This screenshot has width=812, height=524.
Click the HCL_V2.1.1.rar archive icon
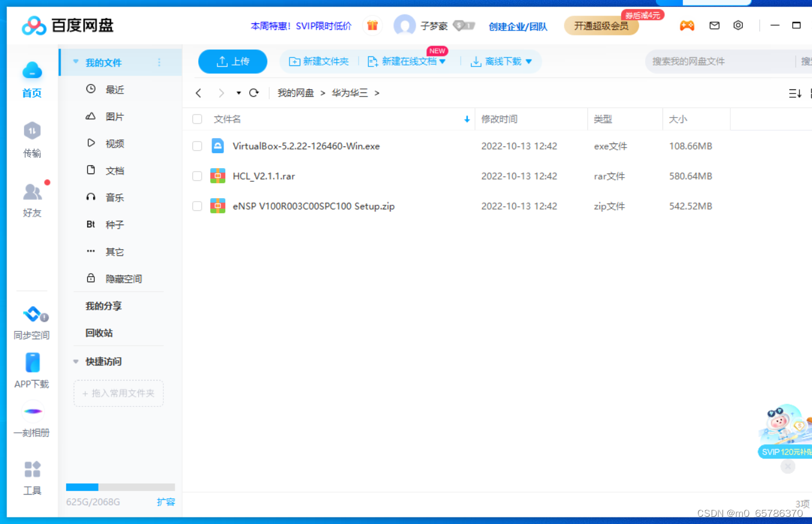pyautogui.click(x=217, y=176)
